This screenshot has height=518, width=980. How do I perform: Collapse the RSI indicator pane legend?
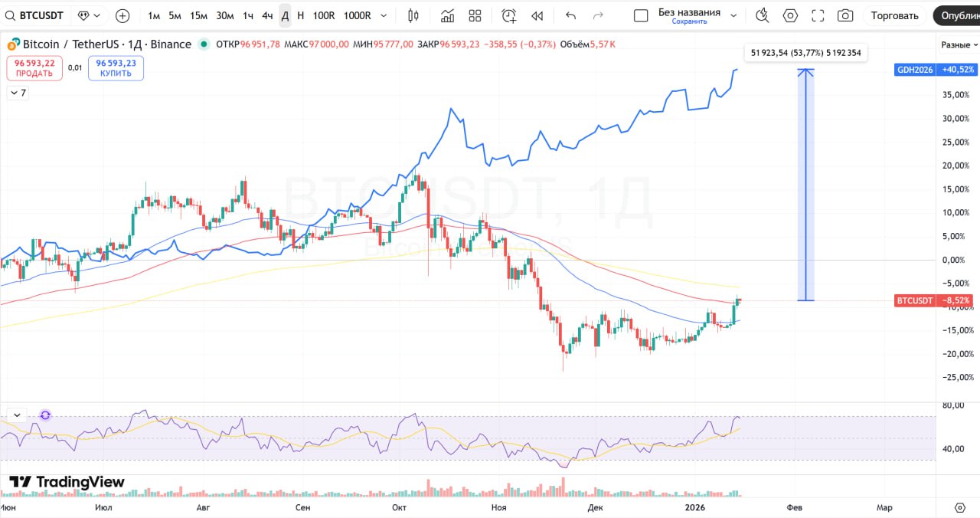point(17,415)
